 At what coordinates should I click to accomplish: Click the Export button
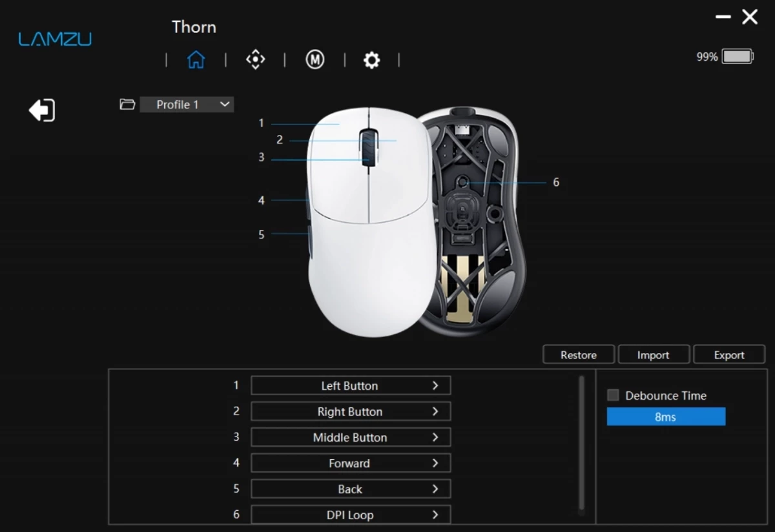click(729, 354)
